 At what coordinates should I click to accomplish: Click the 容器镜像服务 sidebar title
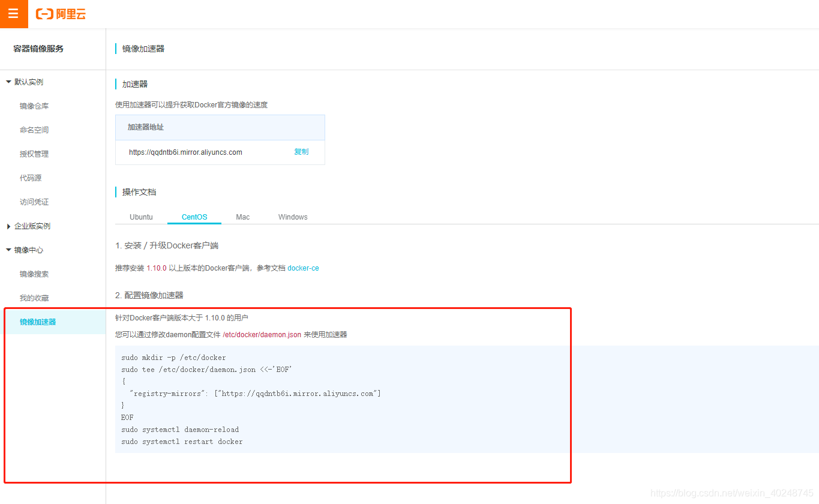[38, 49]
